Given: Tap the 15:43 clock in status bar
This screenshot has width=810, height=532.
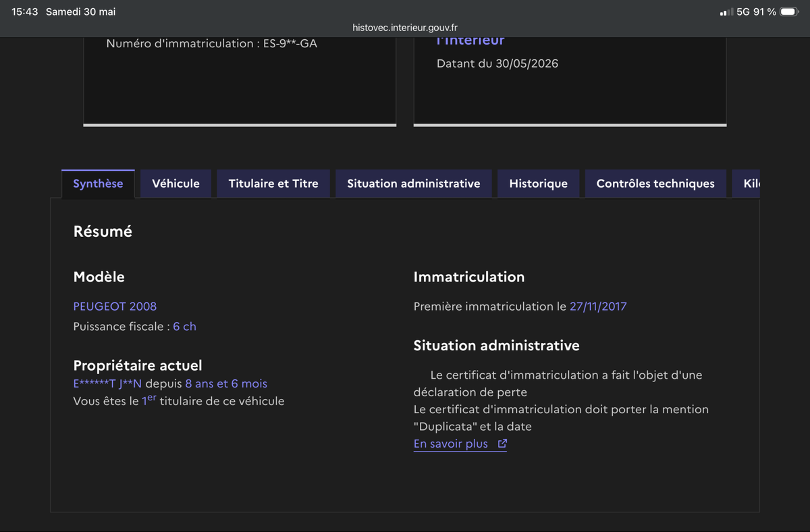Looking at the screenshot, I should pyautogui.click(x=24, y=12).
